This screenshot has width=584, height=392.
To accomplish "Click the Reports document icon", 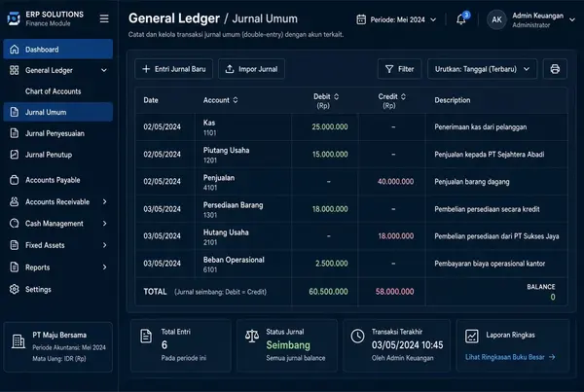I will (15, 267).
